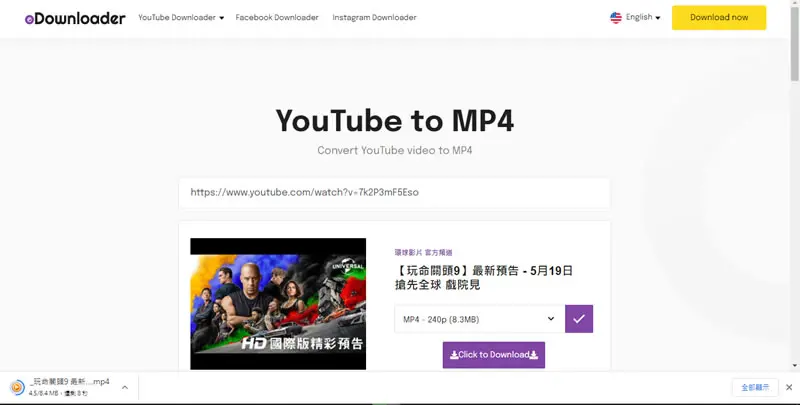Click the US flag language icon

616,17
